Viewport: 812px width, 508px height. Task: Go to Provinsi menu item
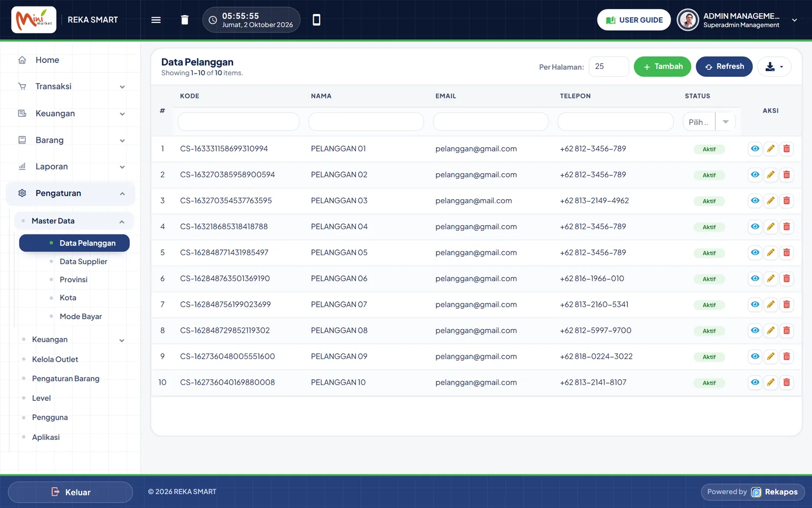[x=74, y=280]
